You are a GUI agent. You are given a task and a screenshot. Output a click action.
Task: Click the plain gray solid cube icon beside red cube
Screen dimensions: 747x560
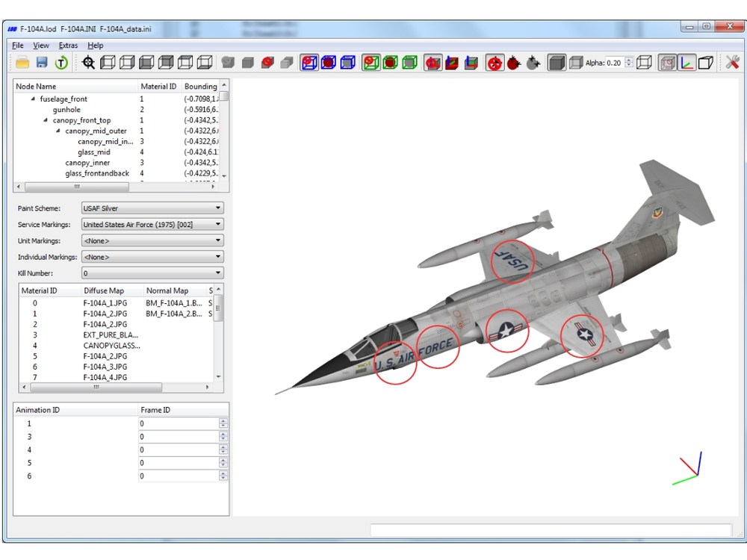tap(248, 63)
